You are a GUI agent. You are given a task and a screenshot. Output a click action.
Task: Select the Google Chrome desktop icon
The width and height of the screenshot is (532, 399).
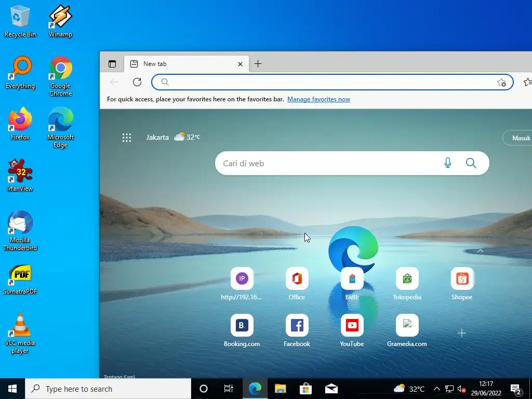tap(60, 76)
